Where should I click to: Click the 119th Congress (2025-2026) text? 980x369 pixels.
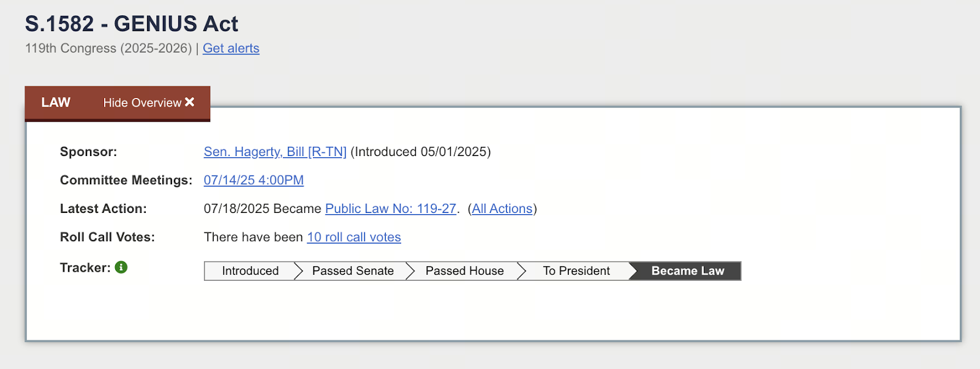(x=108, y=48)
